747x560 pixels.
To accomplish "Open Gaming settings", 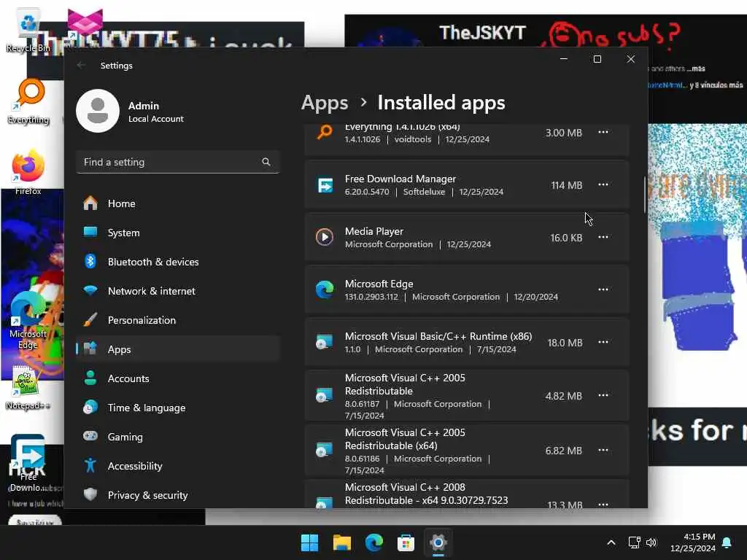I will tap(177, 437).
